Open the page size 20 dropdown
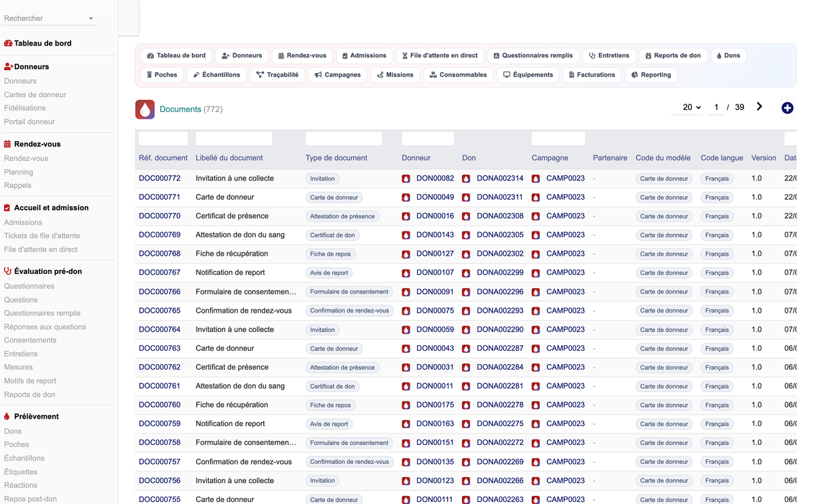The height and width of the screenshot is (504, 814). [689, 107]
